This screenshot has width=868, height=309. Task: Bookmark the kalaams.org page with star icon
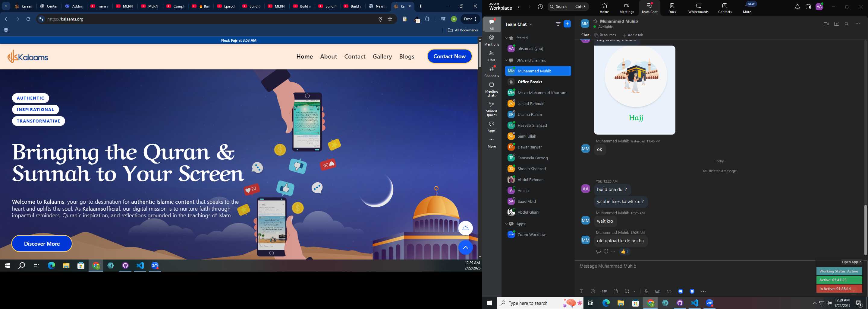390,19
